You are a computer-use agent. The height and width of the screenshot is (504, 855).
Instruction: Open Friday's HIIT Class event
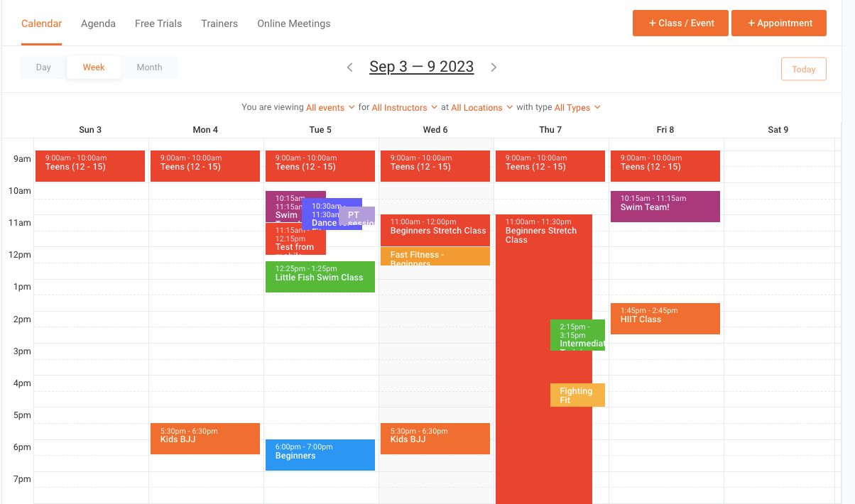(x=665, y=319)
